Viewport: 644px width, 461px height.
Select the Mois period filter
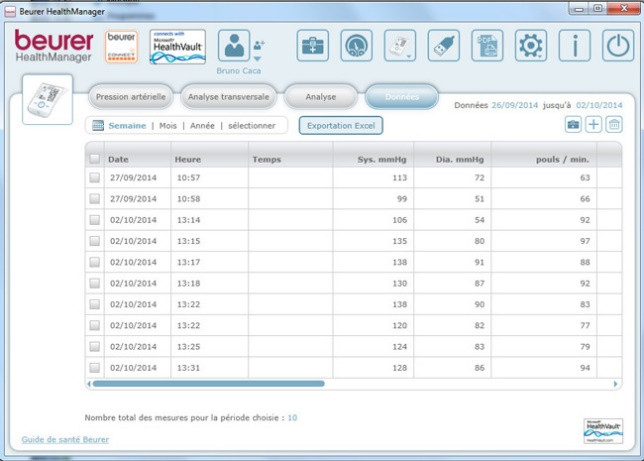167,126
